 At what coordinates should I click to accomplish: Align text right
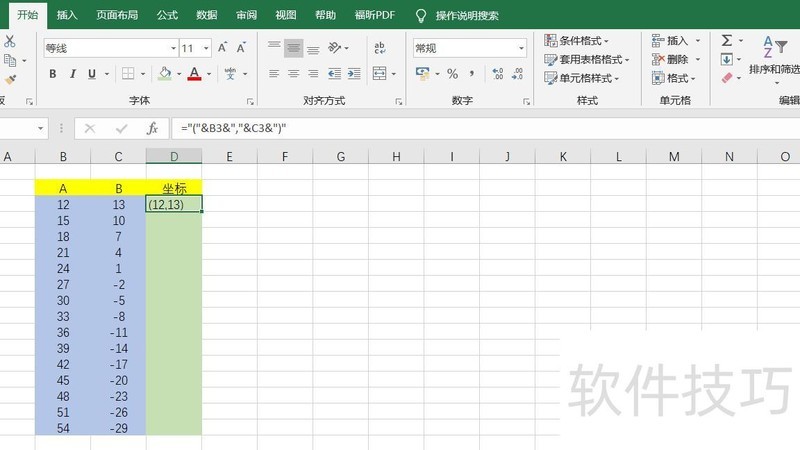(313, 74)
